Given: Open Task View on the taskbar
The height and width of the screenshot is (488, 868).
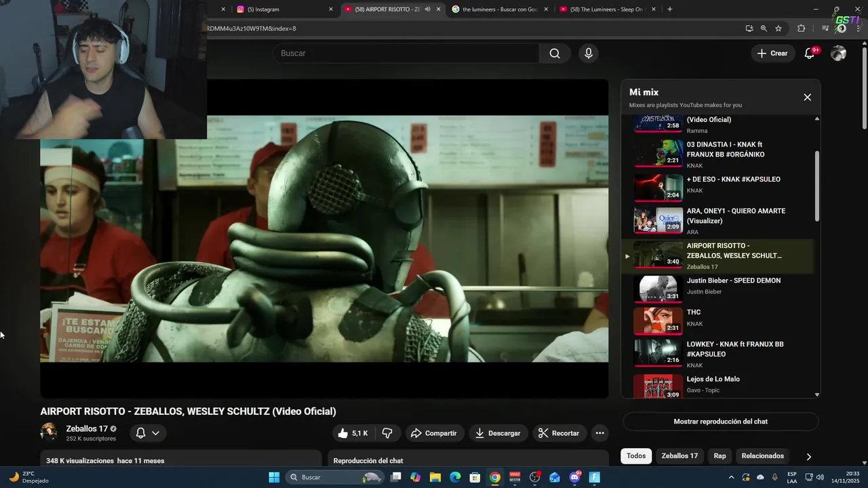Looking at the screenshot, I should click(396, 477).
